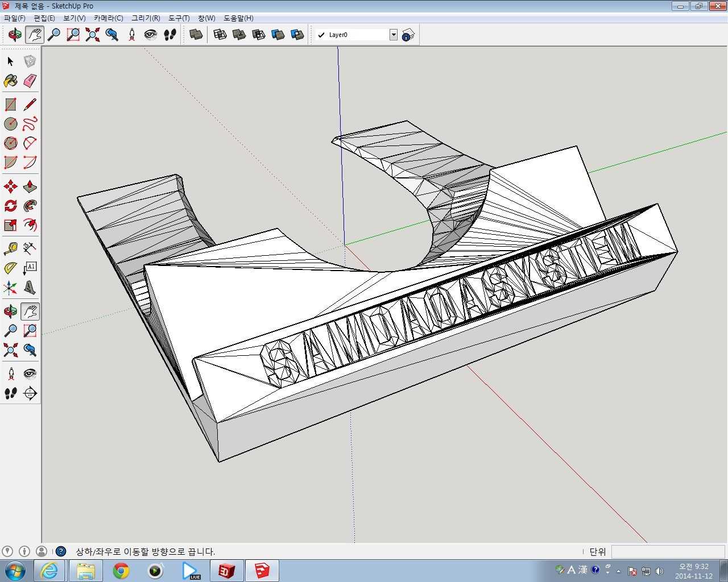
Task: Click Zoom Extents in the top toolbar
Action: tap(93, 35)
